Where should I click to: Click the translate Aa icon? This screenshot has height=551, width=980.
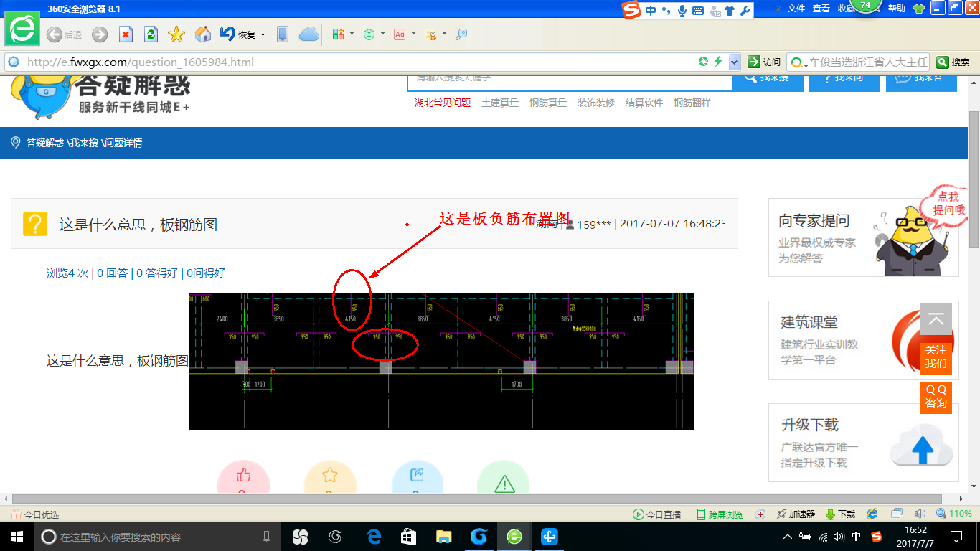point(400,34)
